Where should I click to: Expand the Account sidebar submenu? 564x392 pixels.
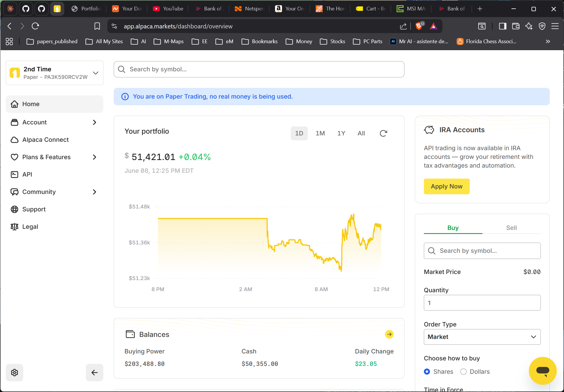(94, 122)
